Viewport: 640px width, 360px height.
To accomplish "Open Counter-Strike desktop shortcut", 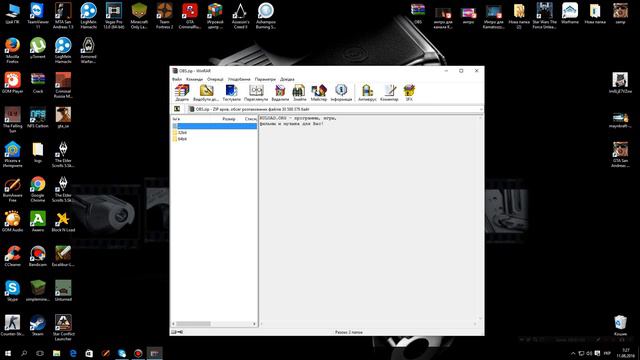I will point(12,326).
